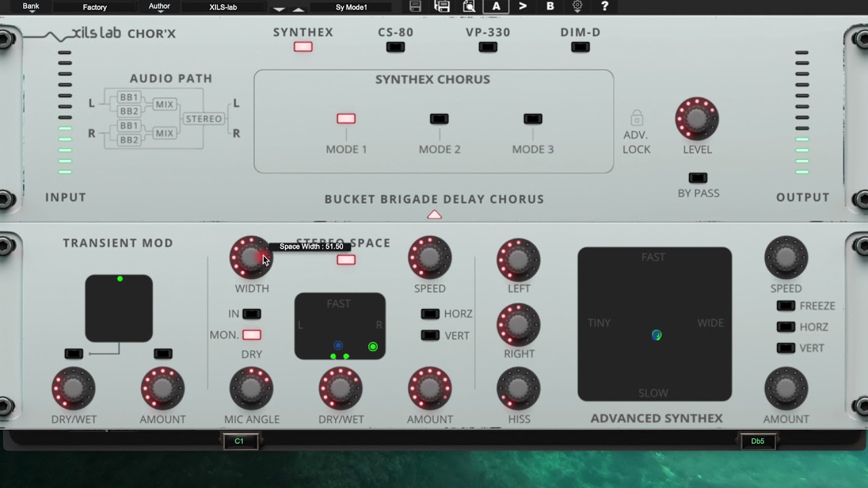Click the XILS-lab author name field
The image size is (868, 488).
(x=223, y=7)
